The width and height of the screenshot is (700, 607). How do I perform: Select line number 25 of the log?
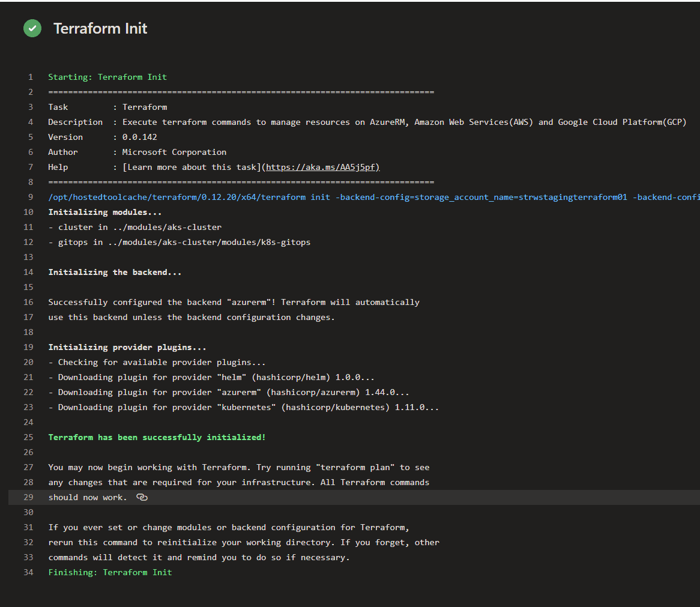(x=28, y=437)
